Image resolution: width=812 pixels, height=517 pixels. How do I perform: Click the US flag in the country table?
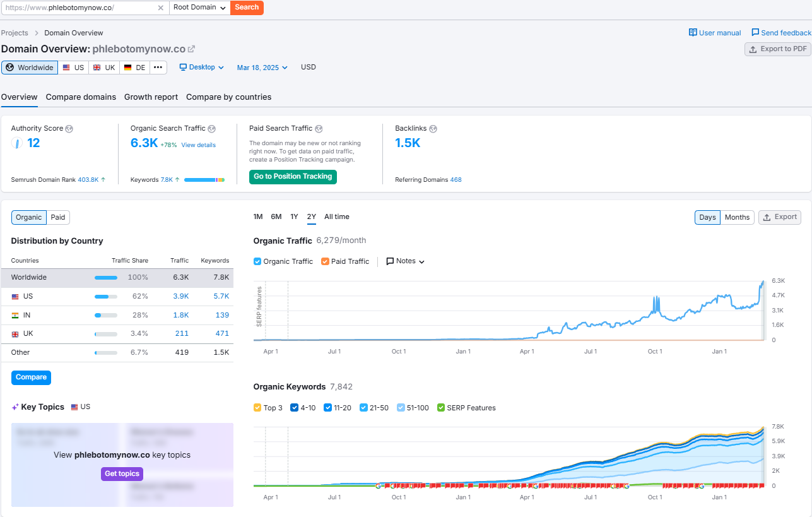click(15, 297)
